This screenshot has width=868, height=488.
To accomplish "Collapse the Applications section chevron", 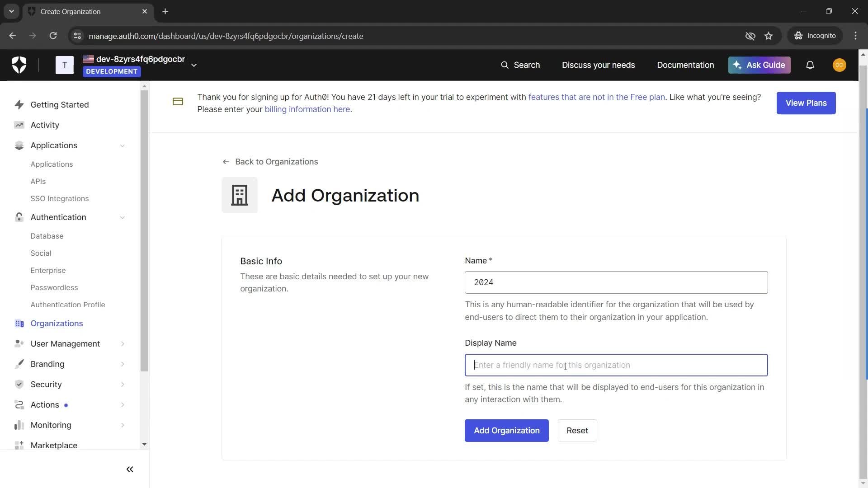I will (x=123, y=145).
